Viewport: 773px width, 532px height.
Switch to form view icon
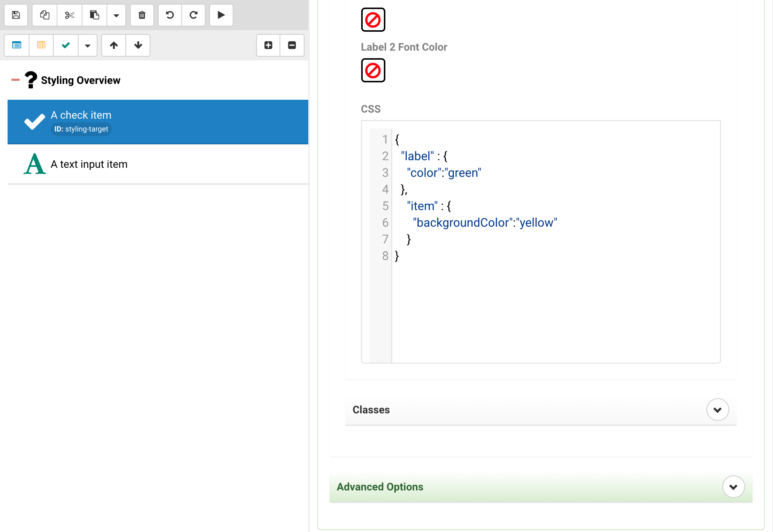tap(17, 45)
